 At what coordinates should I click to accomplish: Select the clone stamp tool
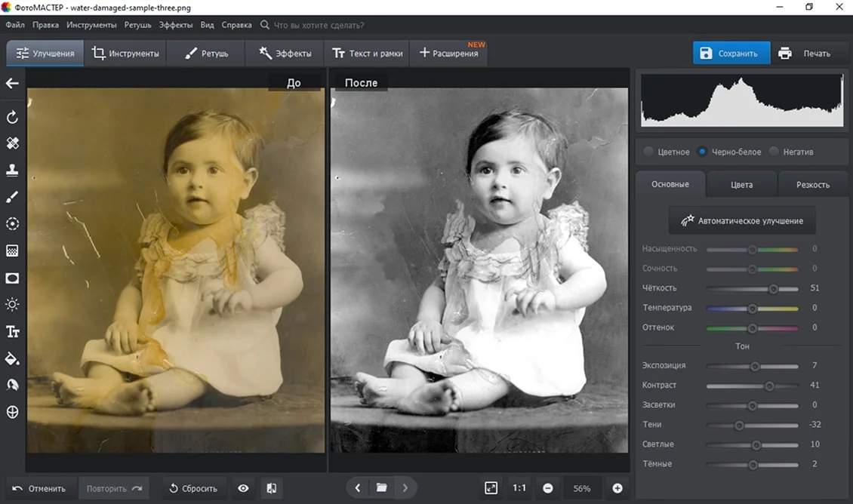(12, 171)
